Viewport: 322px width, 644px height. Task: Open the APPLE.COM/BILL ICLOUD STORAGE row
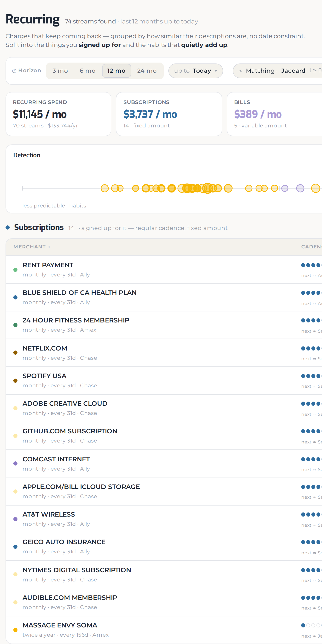pyautogui.click(x=164, y=491)
